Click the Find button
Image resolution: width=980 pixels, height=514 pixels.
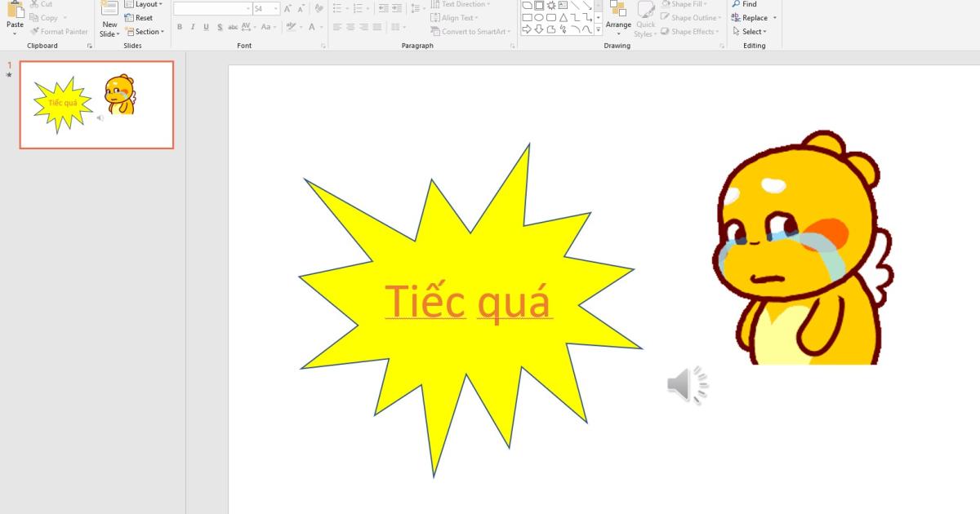[744, 4]
